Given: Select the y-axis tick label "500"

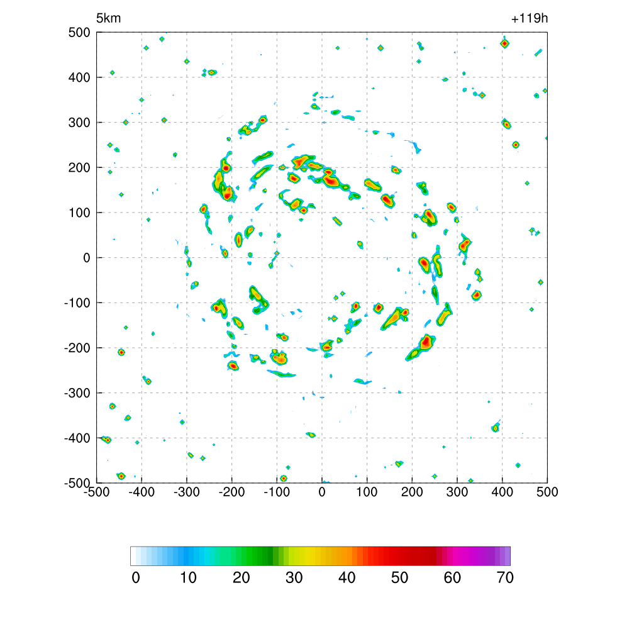Looking at the screenshot, I should point(79,33).
